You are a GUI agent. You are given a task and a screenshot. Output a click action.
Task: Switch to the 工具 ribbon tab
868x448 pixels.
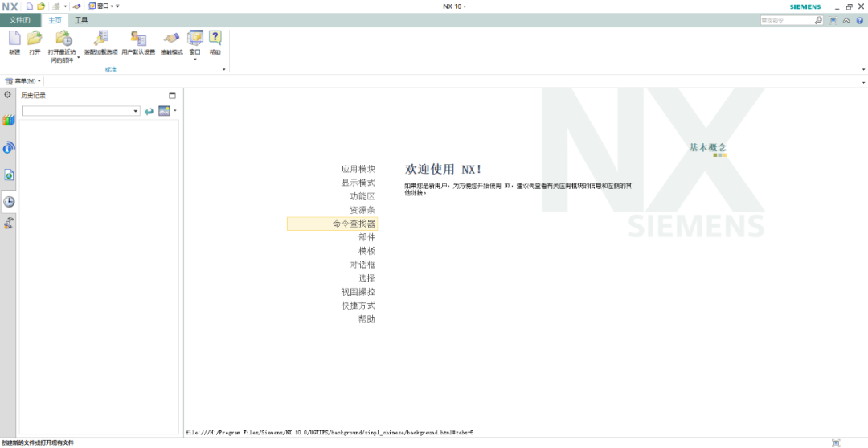pos(81,20)
